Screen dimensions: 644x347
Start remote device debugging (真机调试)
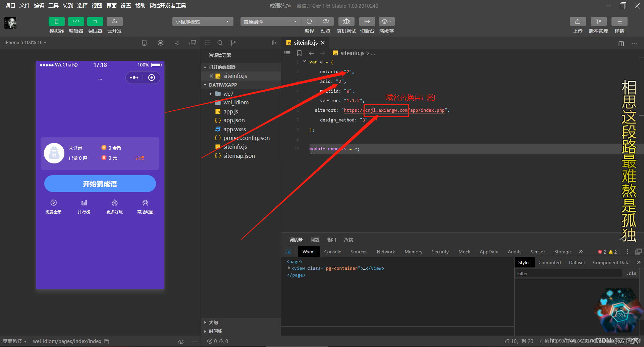point(346,21)
